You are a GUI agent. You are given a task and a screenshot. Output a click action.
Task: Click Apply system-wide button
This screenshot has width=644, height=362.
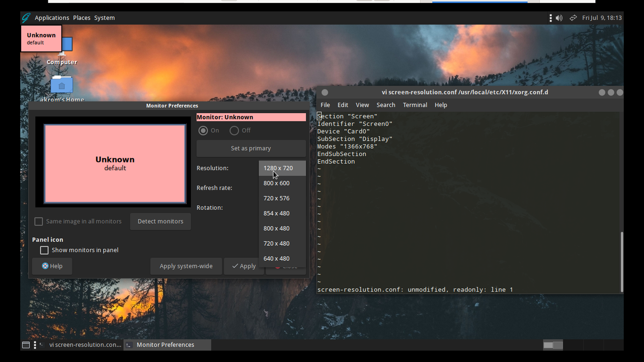(x=186, y=266)
